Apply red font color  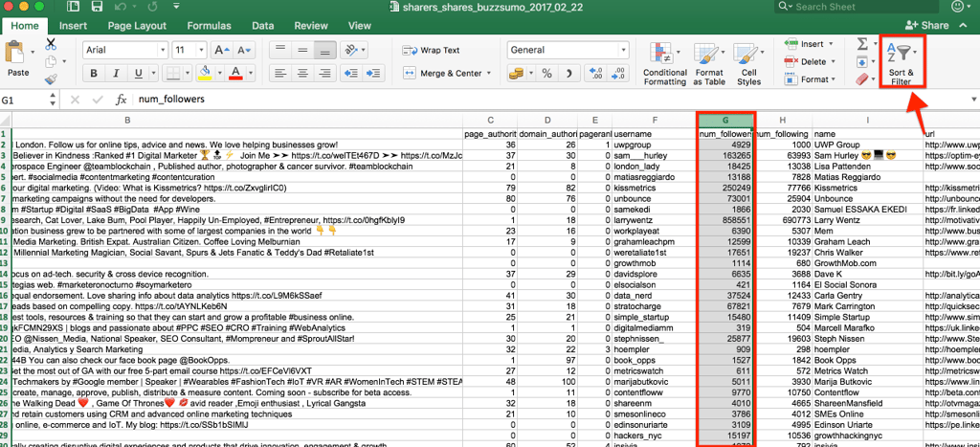coord(235,73)
